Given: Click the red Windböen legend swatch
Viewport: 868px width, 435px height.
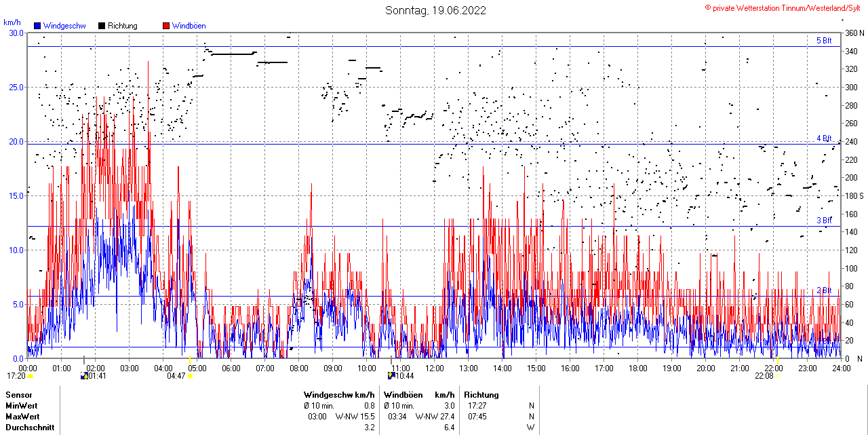Looking at the screenshot, I should point(166,26).
